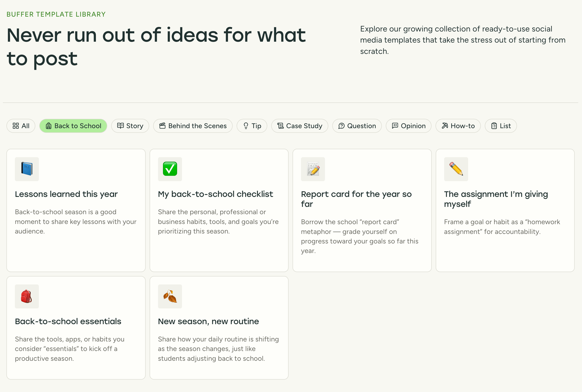Image resolution: width=582 pixels, height=392 pixels.
Task: Switch to the Case Study category
Action: 299,126
